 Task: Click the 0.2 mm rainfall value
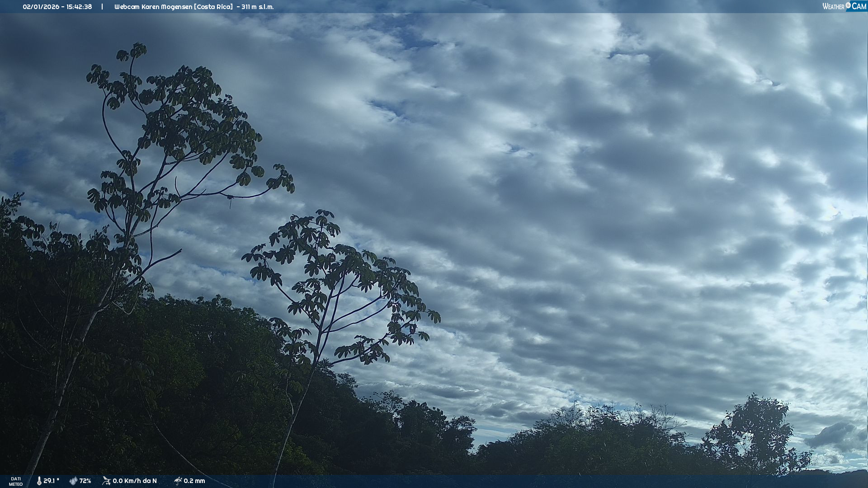[x=194, y=481]
